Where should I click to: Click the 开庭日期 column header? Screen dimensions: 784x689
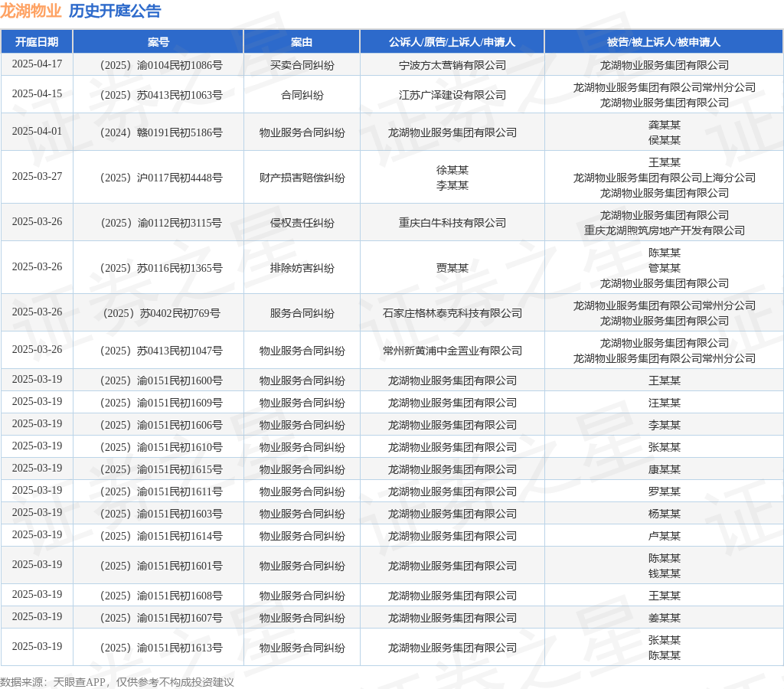tap(37, 42)
